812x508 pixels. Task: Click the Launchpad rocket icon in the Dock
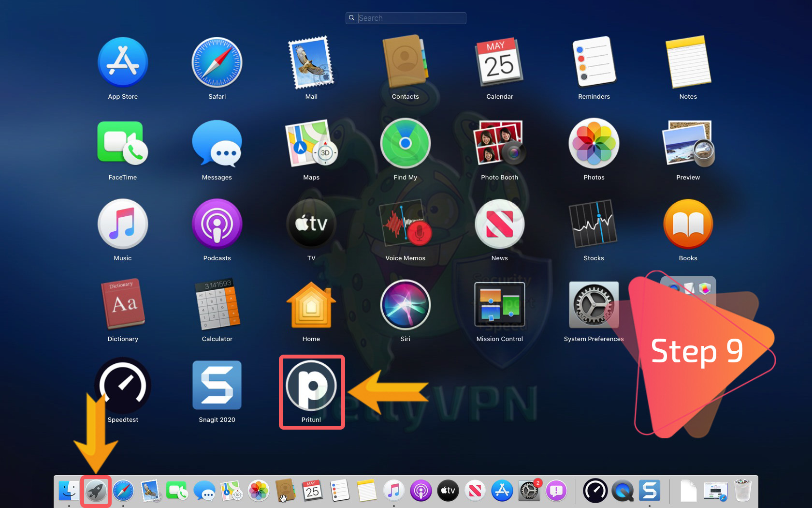tap(95, 491)
